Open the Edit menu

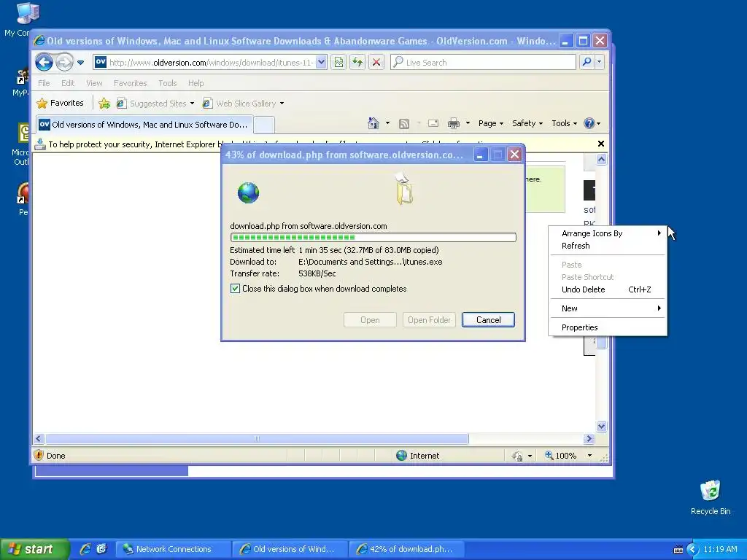(68, 83)
